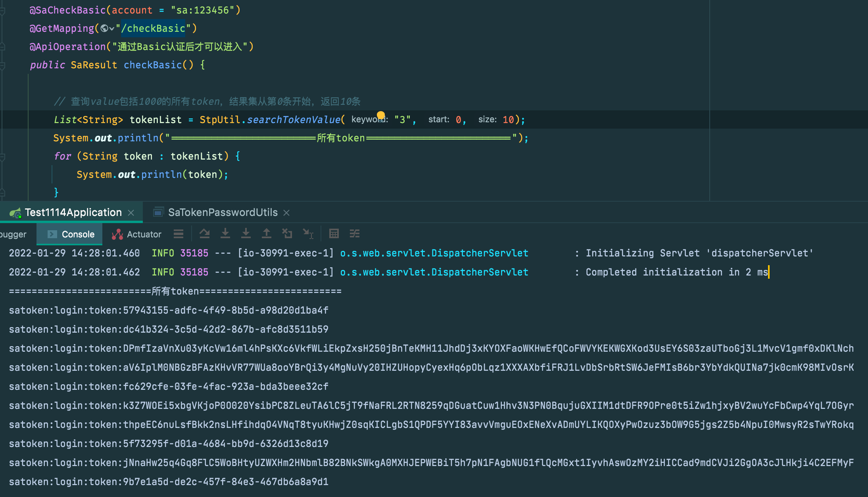Click the Navigate with Caret arrow icon
Image resolution: width=868 pixels, height=497 pixels.
pos(308,234)
